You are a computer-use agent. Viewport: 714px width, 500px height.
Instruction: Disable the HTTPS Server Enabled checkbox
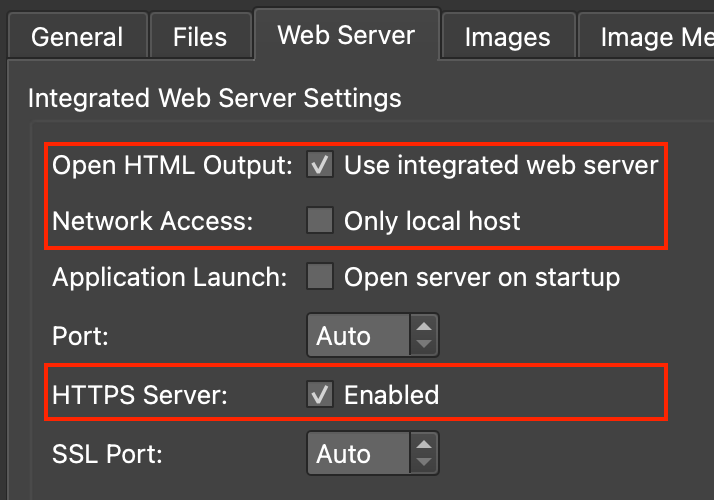[x=320, y=395]
